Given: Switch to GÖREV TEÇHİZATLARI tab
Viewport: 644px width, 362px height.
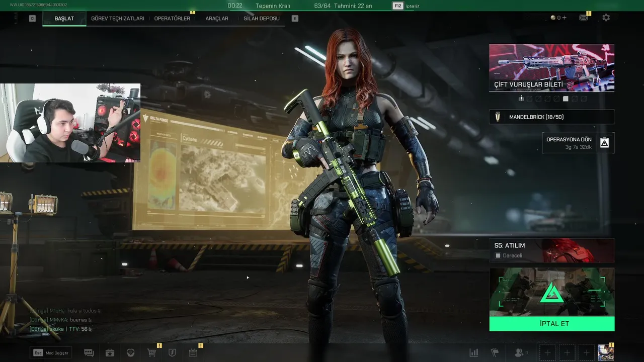Looking at the screenshot, I should click(x=118, y=19).
